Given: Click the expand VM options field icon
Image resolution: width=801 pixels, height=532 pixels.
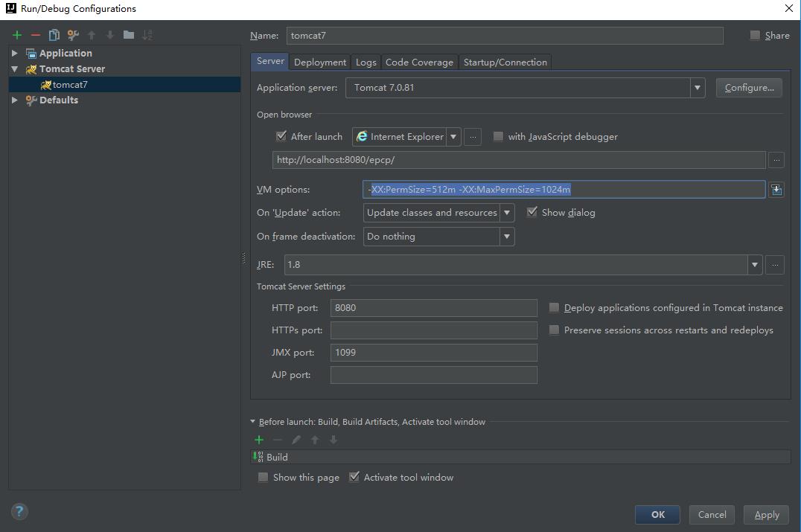Looking at the screenshot, I should pyautogui.click(x=776, y=190).
